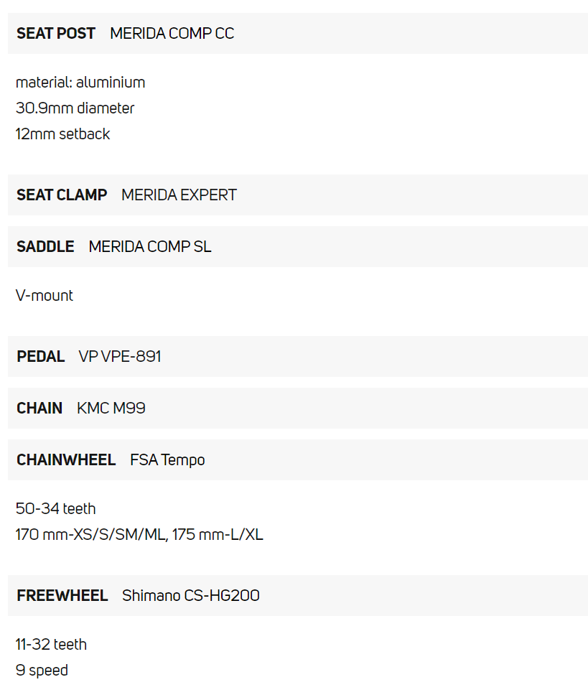Select the Shimano CS-HG200 value
Viewport: 588px width, 700px height.
[191, 596]
